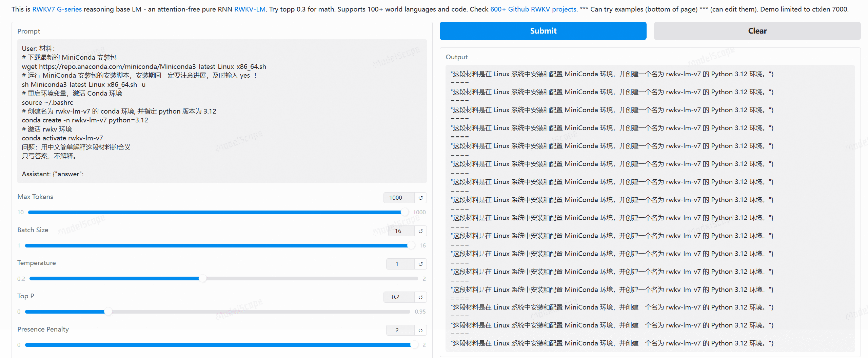
Task: Click the 'Assistant: {"answer":' line
Action: coord(53,174)
